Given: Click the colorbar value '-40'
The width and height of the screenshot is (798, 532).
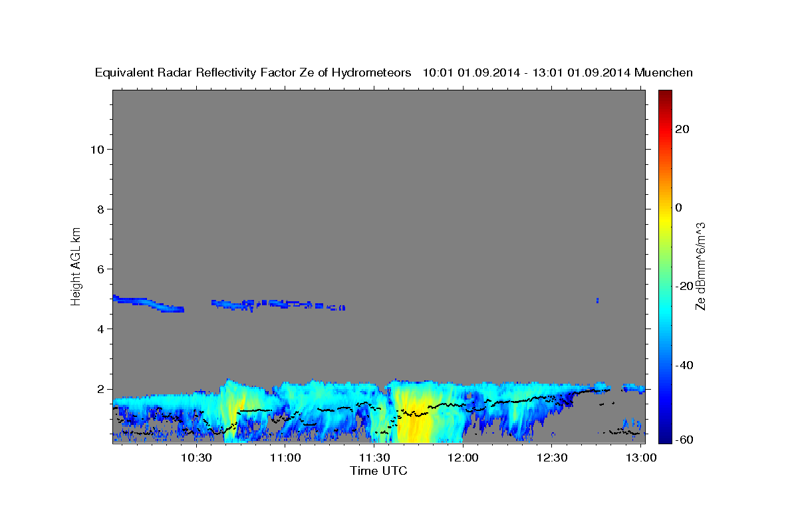Looking at the screenshot, I should (x=684, y=364).
